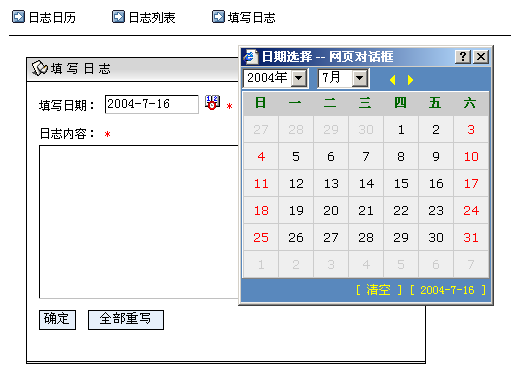Open the calendar picker icon beside date field

click(212, 102)
